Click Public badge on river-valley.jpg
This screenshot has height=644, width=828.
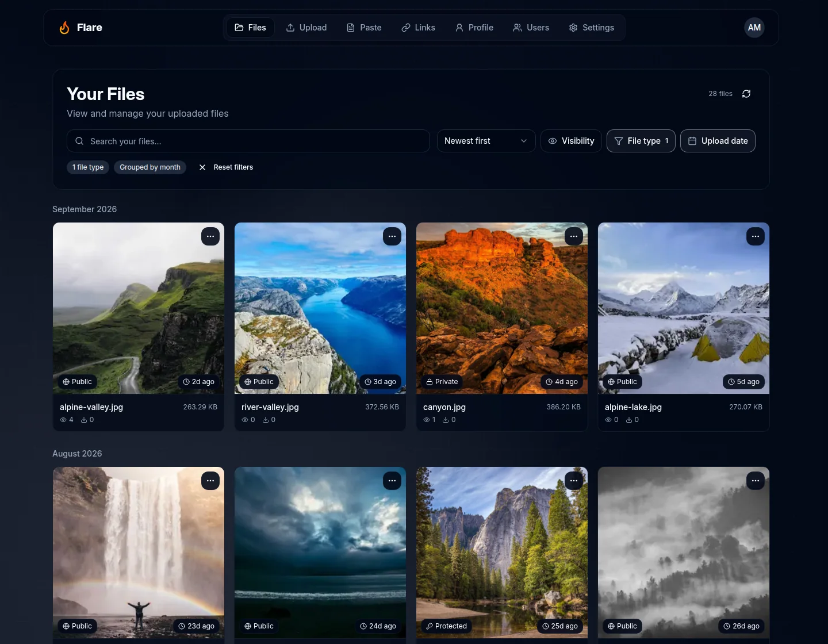coord(259,382)
